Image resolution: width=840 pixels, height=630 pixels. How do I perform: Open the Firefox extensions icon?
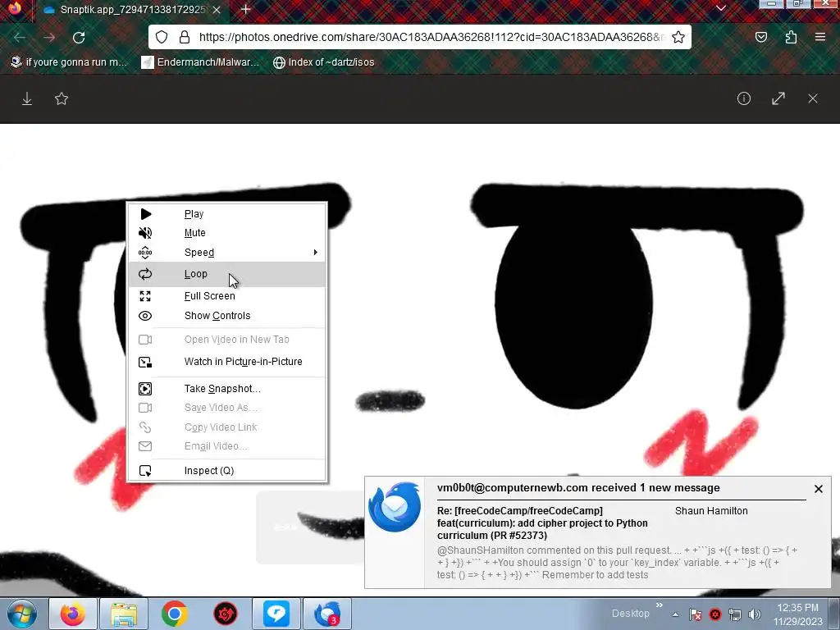click(x=791, y=37)
